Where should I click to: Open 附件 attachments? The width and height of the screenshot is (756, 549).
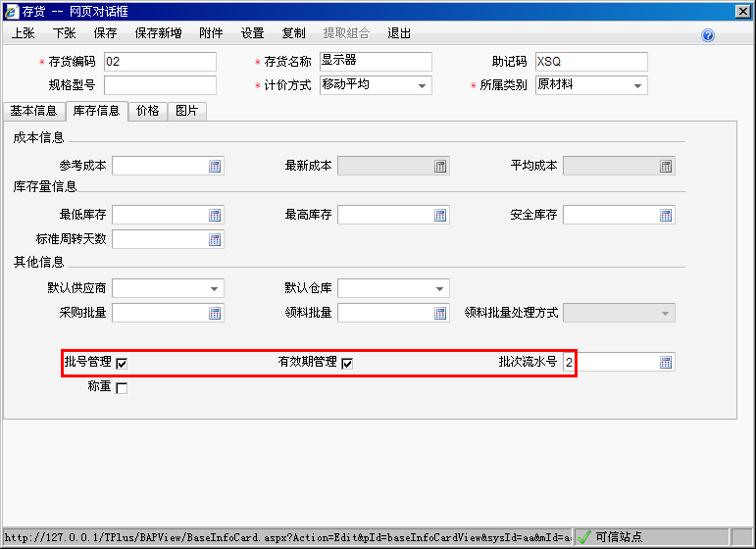coord(211,33)
